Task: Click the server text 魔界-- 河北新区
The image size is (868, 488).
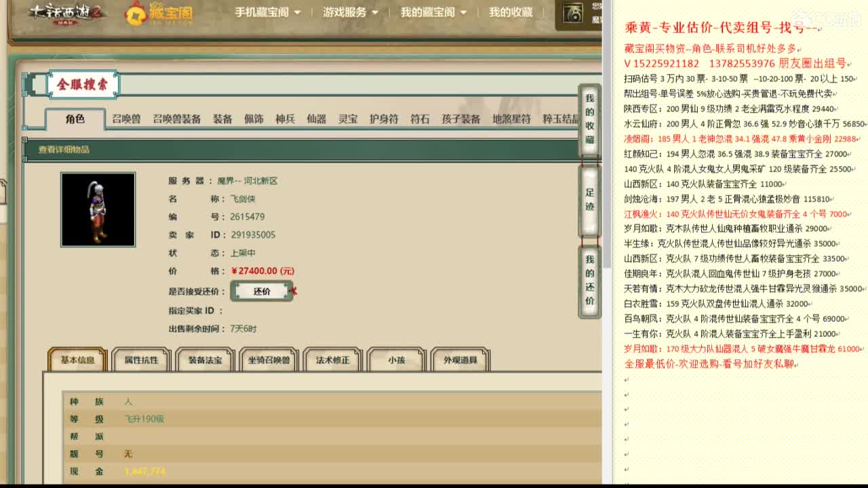Action: click(248, 181)
